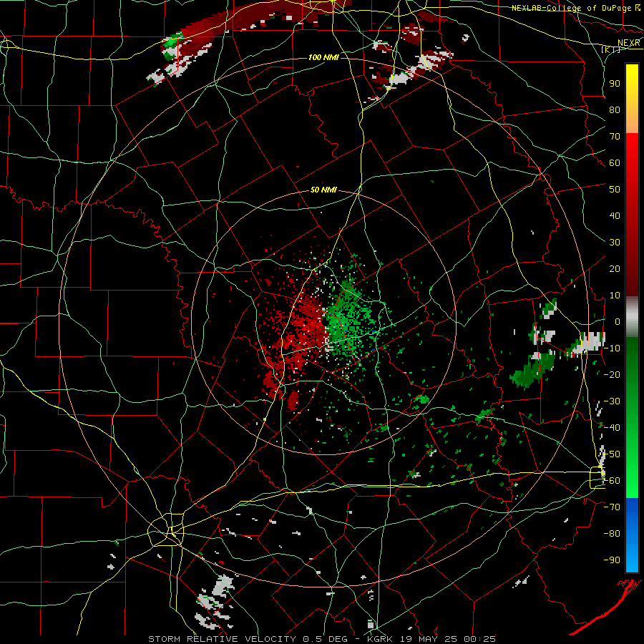Select the 50 value on the velocity scale

[615, 190]
